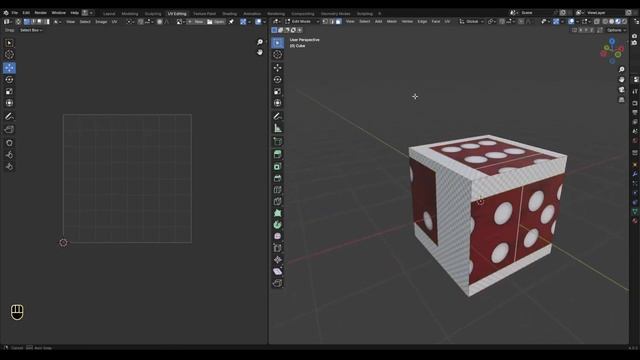Screen dimensions: 640x360
Task: Select the Spin tool
Action: click(x=278, y=224)
